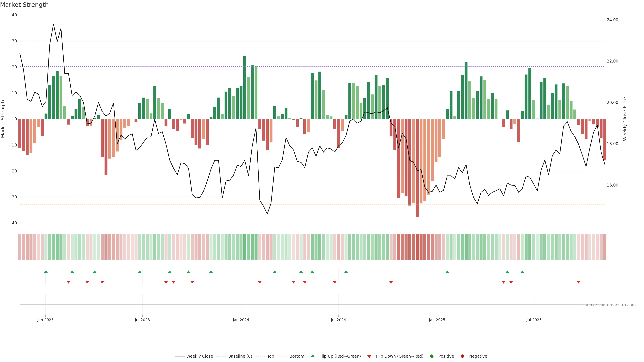This screenshot has width=644, height=362.
Task: Click green Flip Up legend triangle icon
Action: (x=312, y=356)
